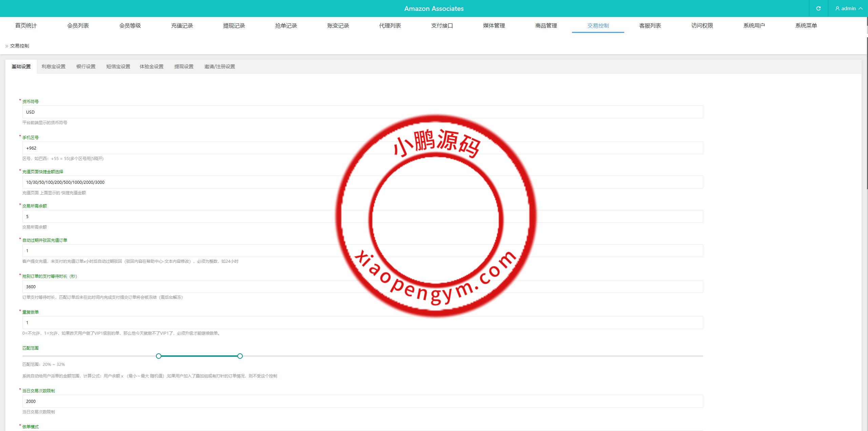This screenshot has width=868, height=431.
Task: Open 系统菜单 in navigation bar
Action: click(x=806, y=26)
